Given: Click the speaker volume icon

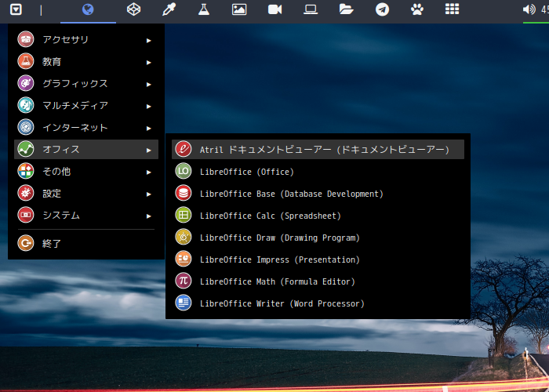Looking at the screenshot, I should 529,9.
